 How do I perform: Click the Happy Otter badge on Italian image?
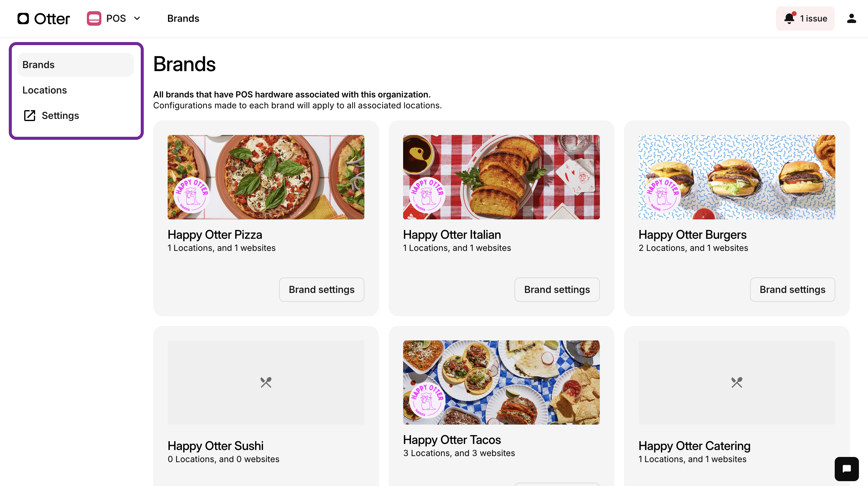(427, 195)
